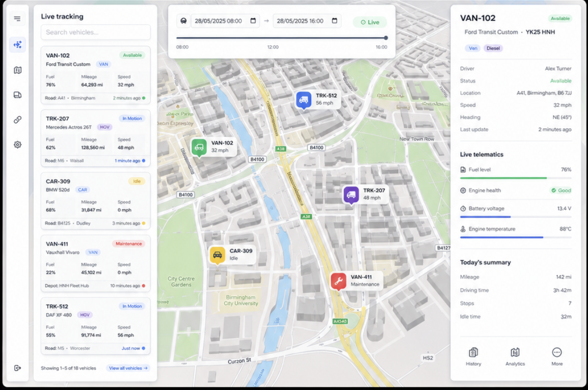Click the 64,293 mi mileage value
This screenshot has height=390, width=588.
tap(92, 85)
